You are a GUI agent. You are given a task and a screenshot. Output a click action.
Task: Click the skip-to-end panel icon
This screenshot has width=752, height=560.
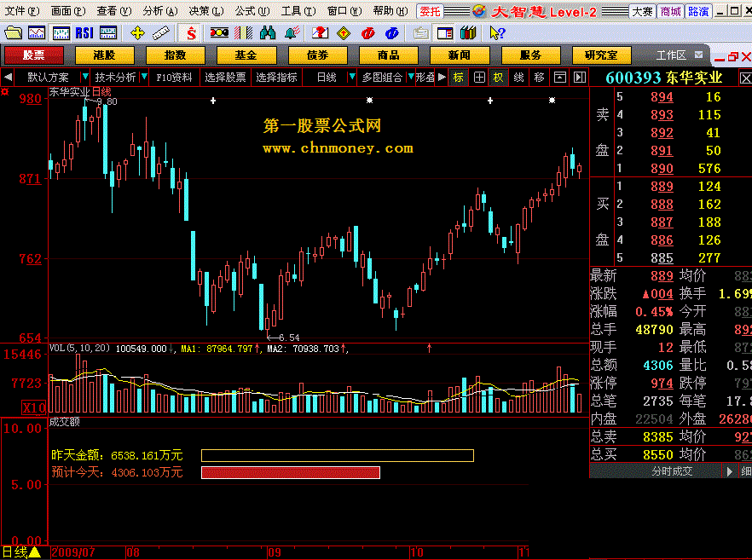click(580, 78)
